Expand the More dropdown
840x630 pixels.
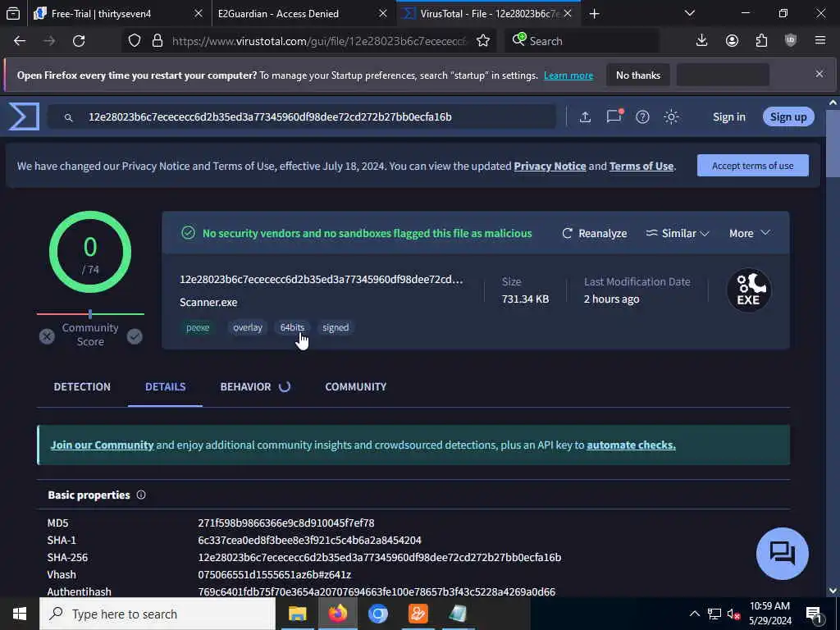coord(750,234)
